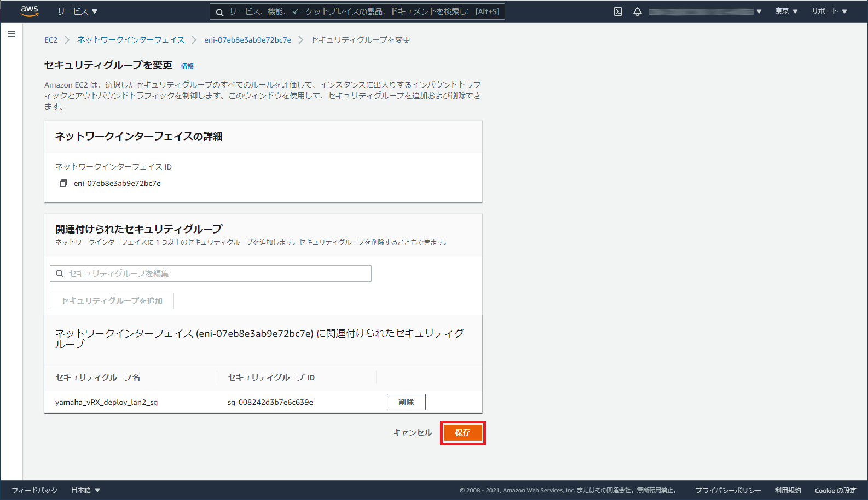Viewport: 868px width, 500px height.
Task: Change the 日本語 language selector
Action: 85,490
